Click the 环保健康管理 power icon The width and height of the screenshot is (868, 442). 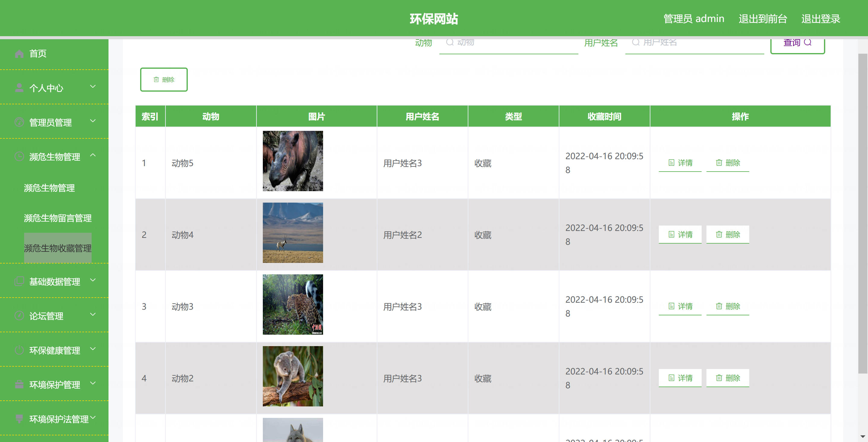[x=19, y=350]
